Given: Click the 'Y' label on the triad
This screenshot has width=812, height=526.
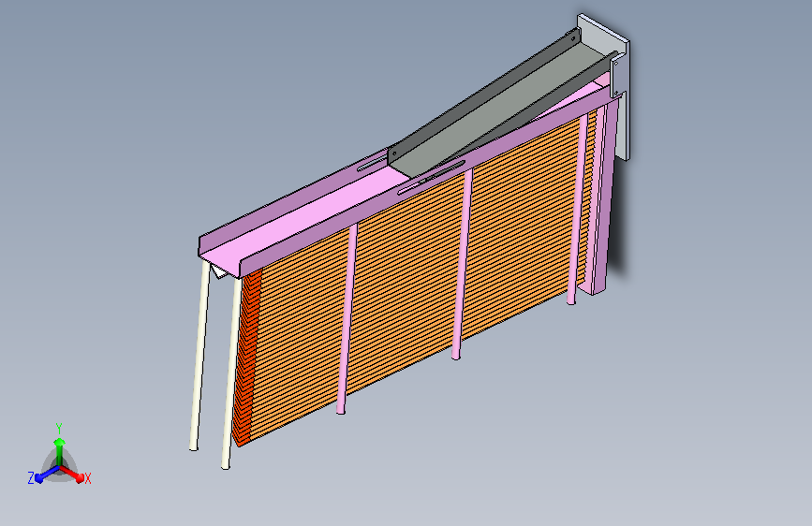Looking at the screenshot, I should pos(59,429).
